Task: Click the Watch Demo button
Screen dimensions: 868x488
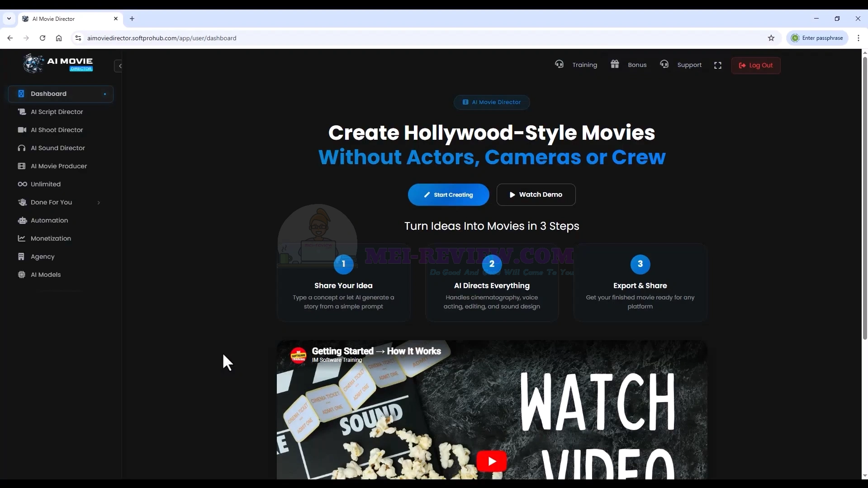Action: tap(536, 194)
